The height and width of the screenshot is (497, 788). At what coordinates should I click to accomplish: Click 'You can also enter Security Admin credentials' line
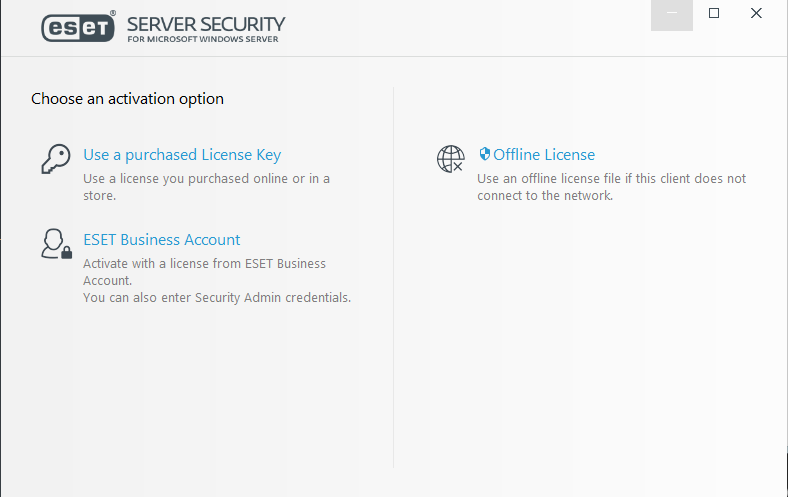tap(217, 297)
